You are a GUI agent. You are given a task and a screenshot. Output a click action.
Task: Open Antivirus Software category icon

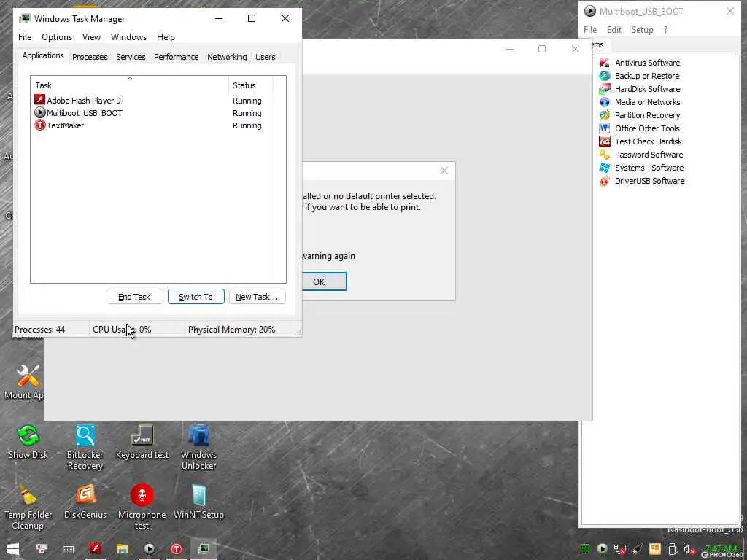[x=605, y=63]
